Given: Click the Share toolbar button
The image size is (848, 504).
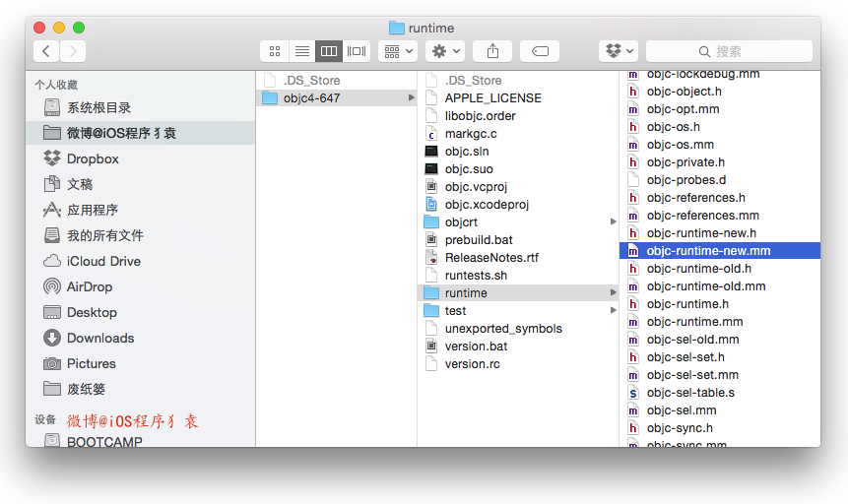Looking at the screenshot, I should click(x=492, y=51).
